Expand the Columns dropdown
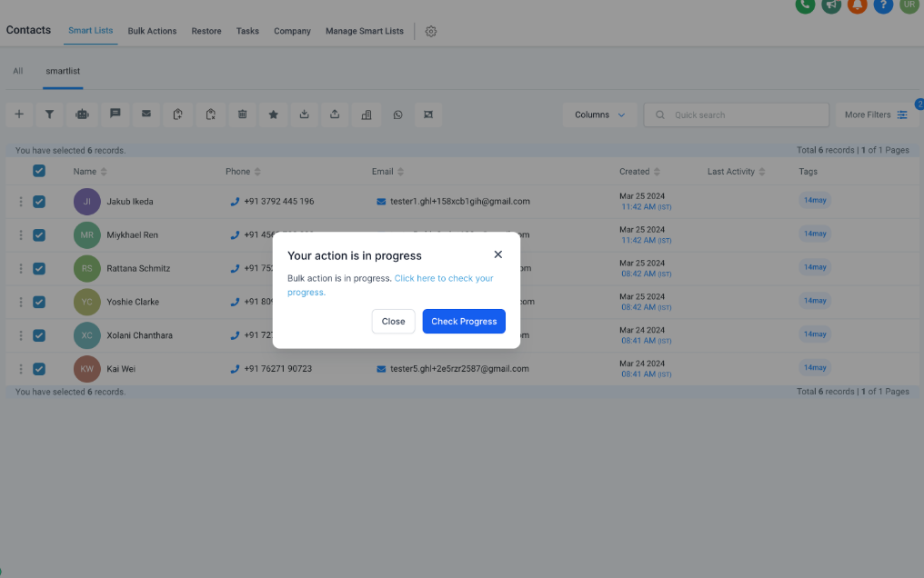Screen dimensions: 924x578 click(x=599, y=115)
